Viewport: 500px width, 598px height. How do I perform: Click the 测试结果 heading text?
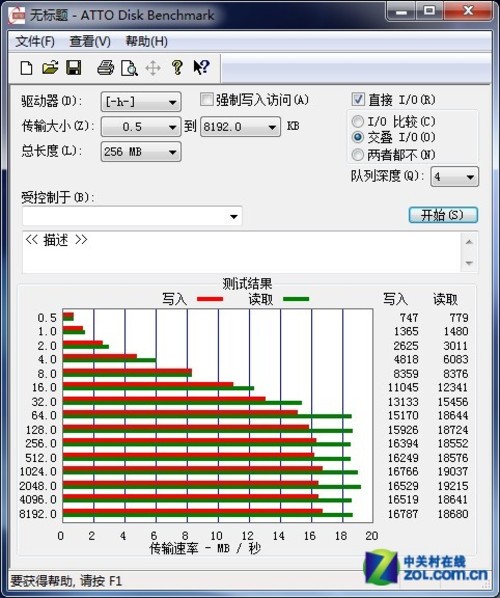coord(247,284)
